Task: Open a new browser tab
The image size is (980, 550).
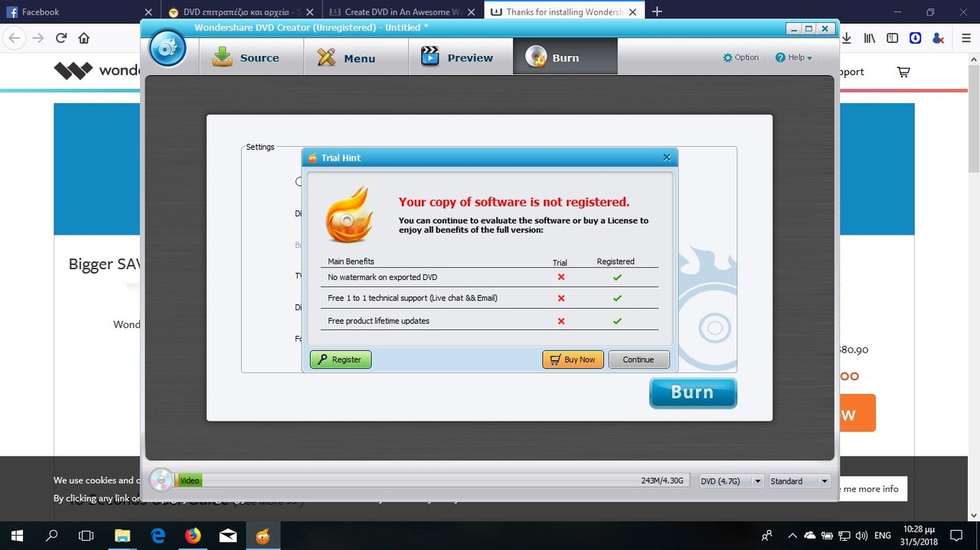Action: (x=657, y=11)
